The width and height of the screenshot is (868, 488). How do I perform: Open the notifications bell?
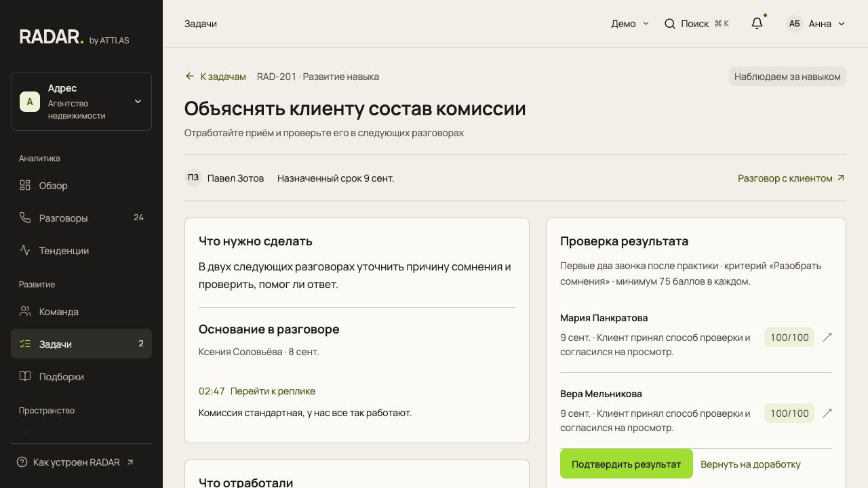[757, 24]
